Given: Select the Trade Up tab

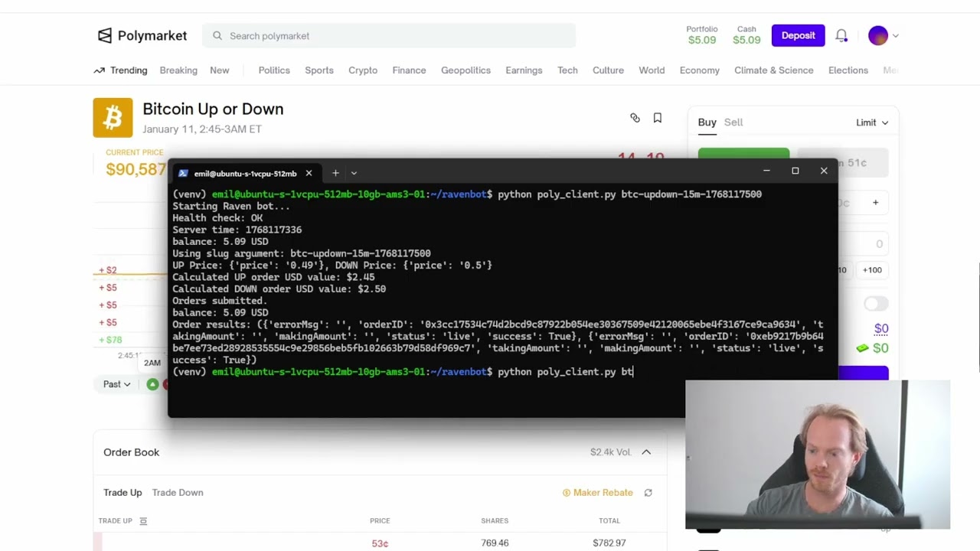Looking at the screenshot, I should 122,493.
